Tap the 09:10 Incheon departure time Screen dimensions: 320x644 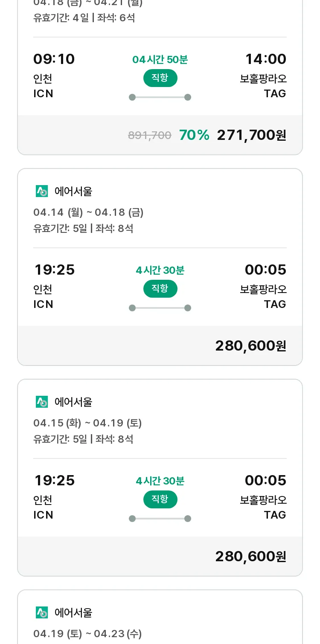point(54,59)
